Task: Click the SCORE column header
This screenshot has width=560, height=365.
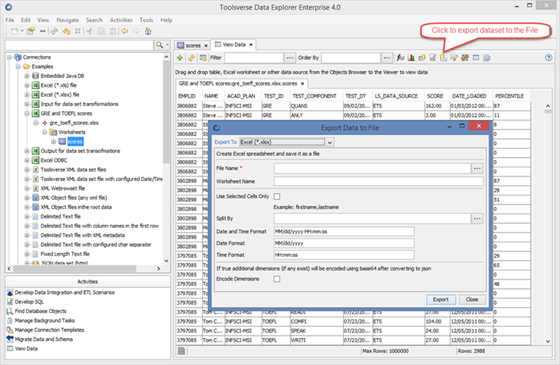Action: coord(435,96)
